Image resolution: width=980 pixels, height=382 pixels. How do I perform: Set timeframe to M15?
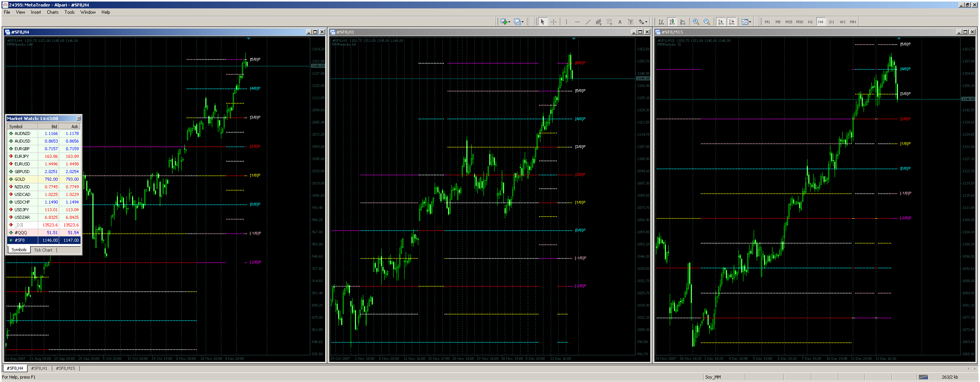[789, 22]
